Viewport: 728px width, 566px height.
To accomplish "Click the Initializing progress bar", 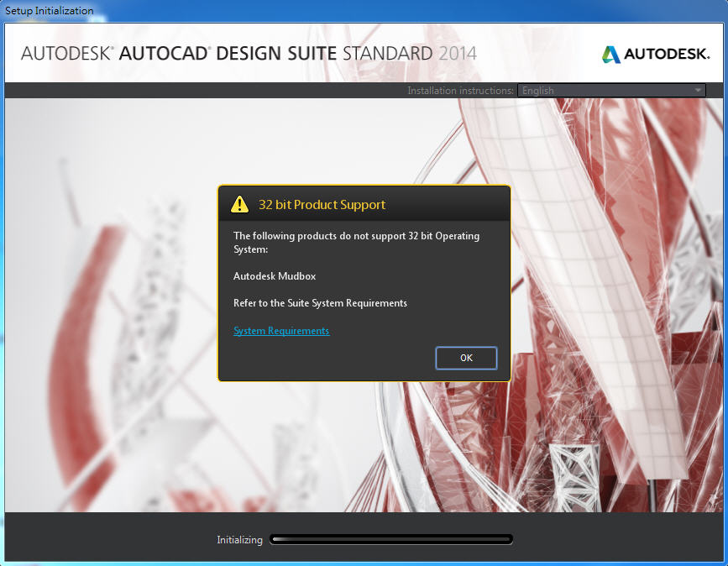I will [x=391, y=539].
